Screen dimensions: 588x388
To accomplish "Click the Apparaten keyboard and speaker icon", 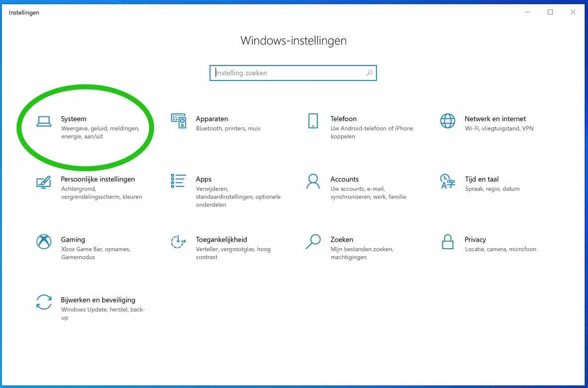I will click(x=179, y=120).
